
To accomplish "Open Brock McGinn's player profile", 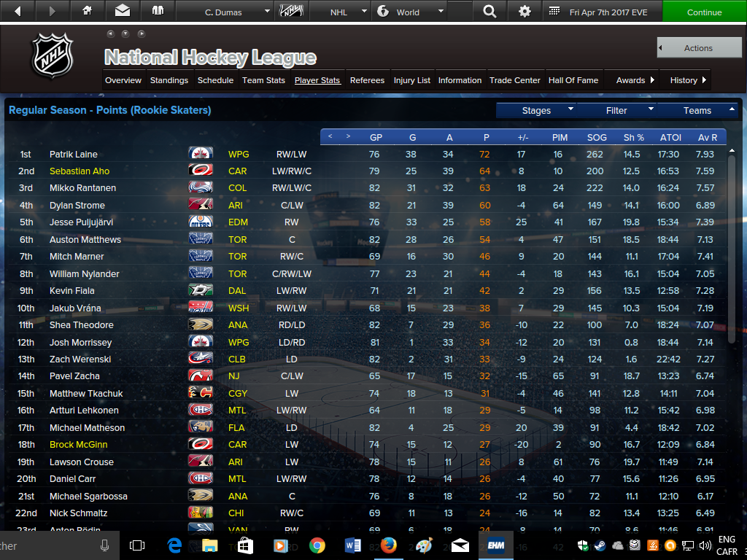I will point(79,444).
